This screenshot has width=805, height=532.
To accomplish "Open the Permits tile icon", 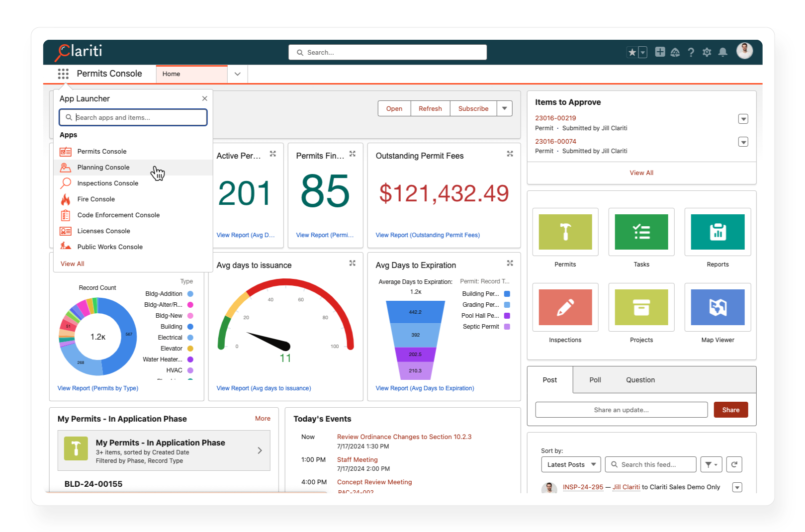I will (x=565, y=232).
